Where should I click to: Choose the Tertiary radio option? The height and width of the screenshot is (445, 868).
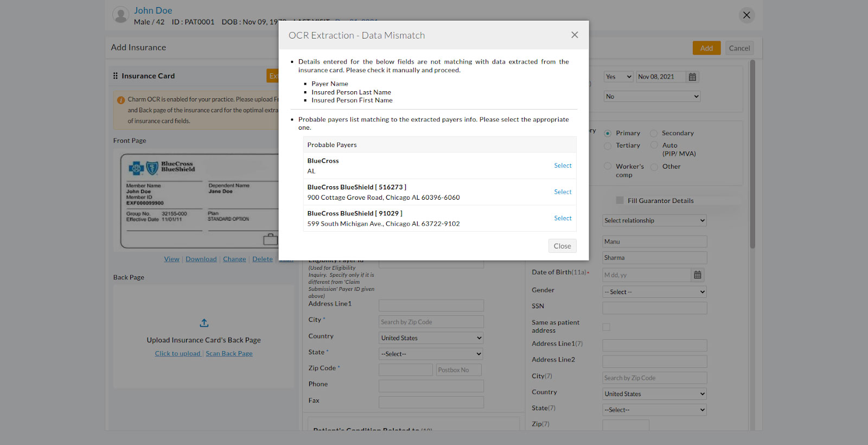point(608,146)
